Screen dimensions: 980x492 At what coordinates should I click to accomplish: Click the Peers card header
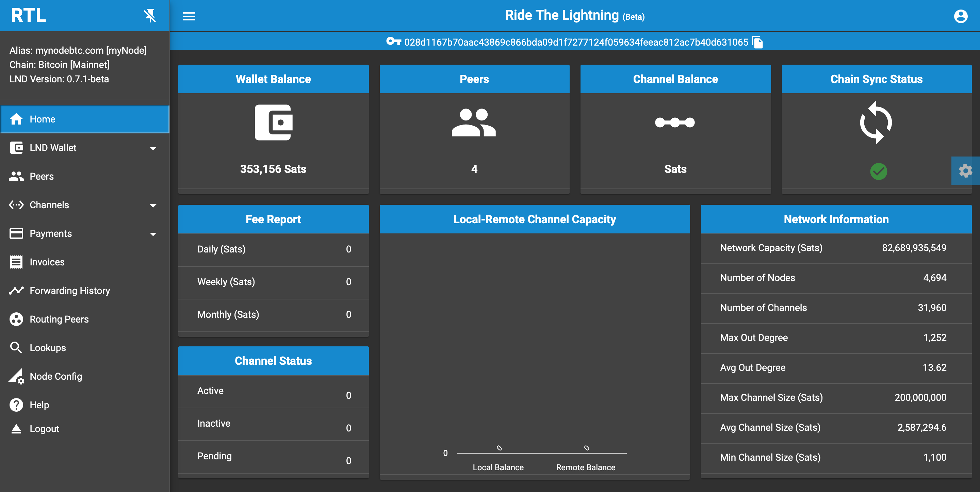coord(474,79)
